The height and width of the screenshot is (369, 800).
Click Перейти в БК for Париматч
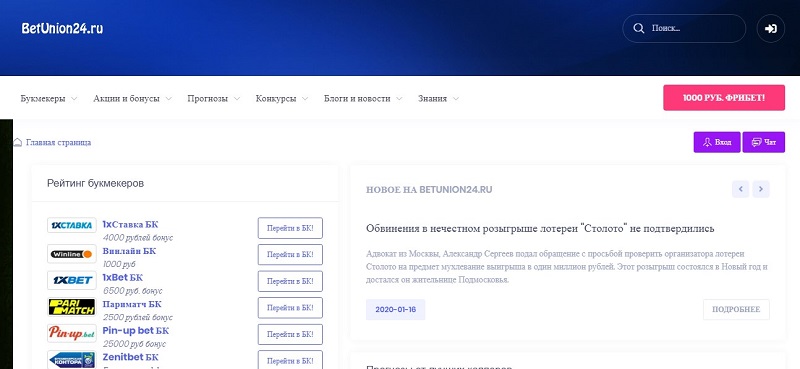(290, 307)
